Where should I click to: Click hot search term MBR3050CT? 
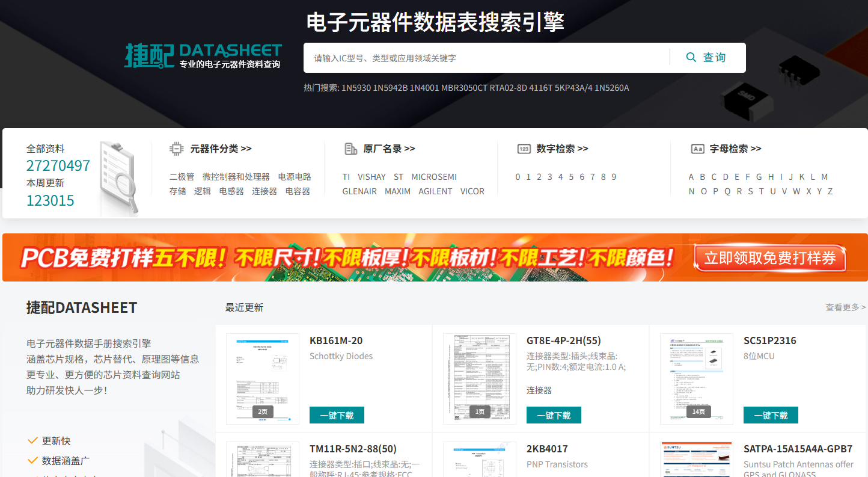click(x=464, y=88)
